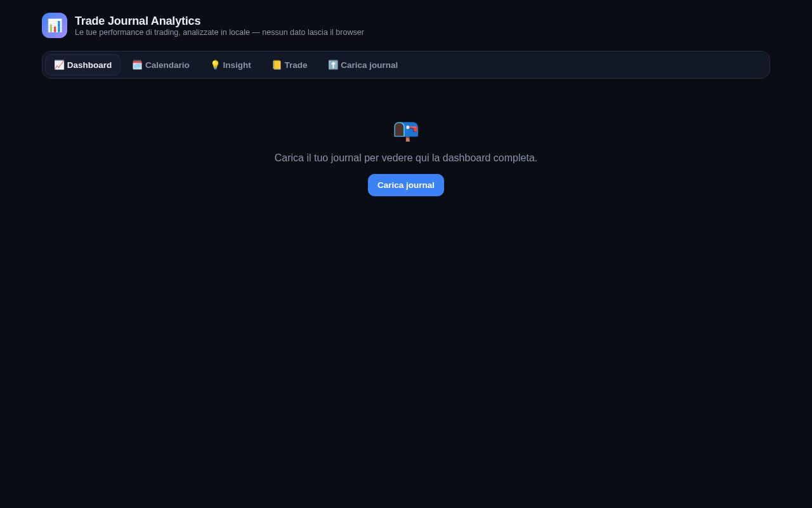812x508 pixels.
Task: Select the Carica journal tab
Action: [x=363, y=65]
